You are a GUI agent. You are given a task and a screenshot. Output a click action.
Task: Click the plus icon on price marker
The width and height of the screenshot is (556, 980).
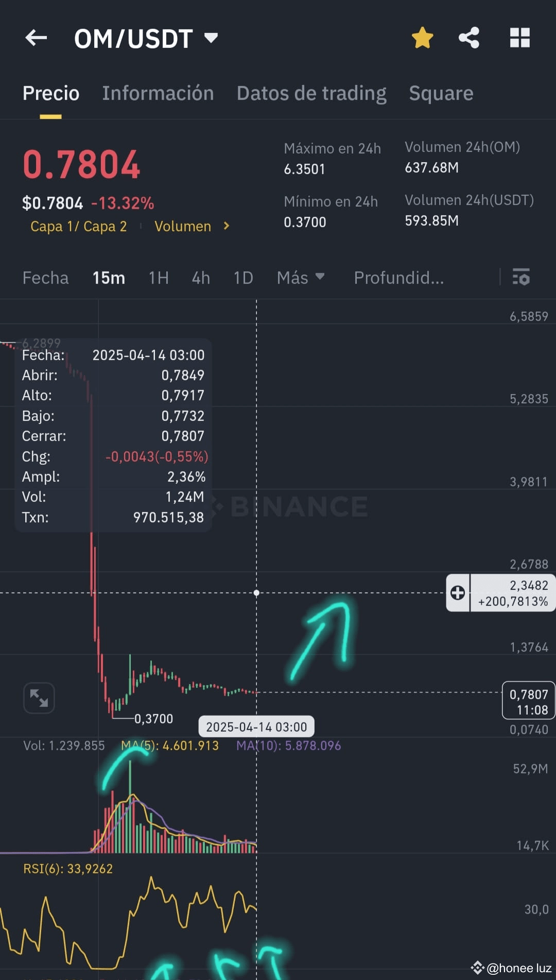(458, 593)
